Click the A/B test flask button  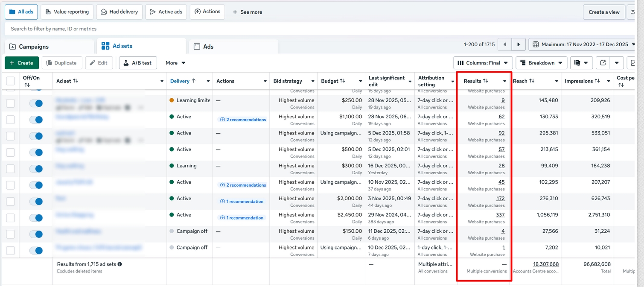tap(137, 63)
